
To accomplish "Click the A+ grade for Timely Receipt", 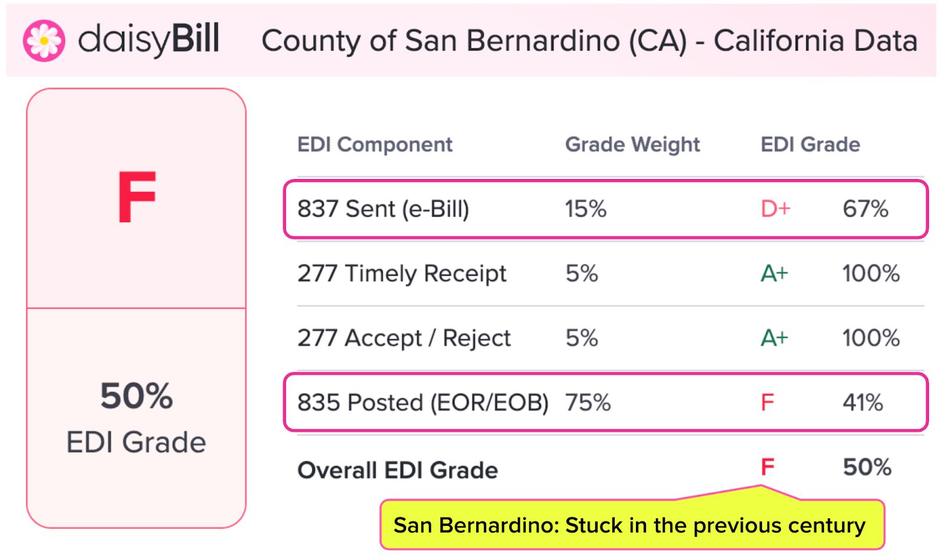I will coord(774,274).
